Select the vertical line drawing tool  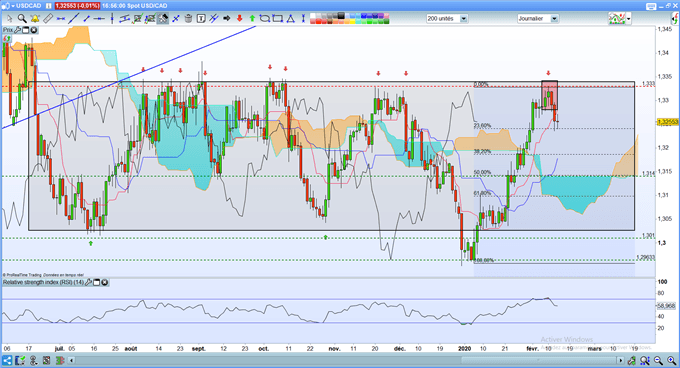click(112, 19)
